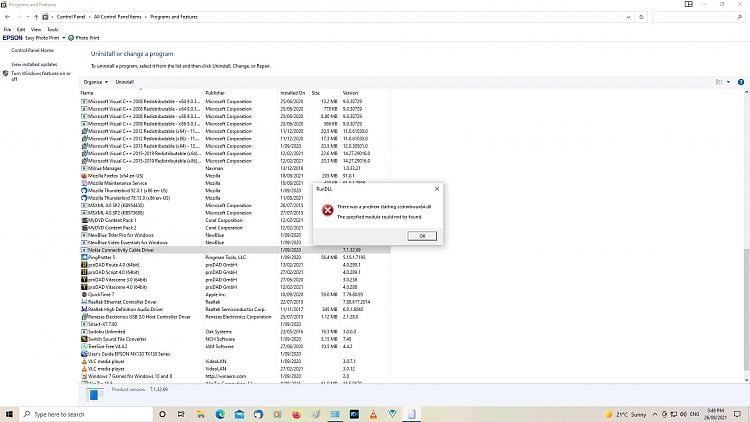Select Mozilla Thunderbird 78.13.0 program icon
This screenshot has height=422, width=750.
[x=84, y=198]
